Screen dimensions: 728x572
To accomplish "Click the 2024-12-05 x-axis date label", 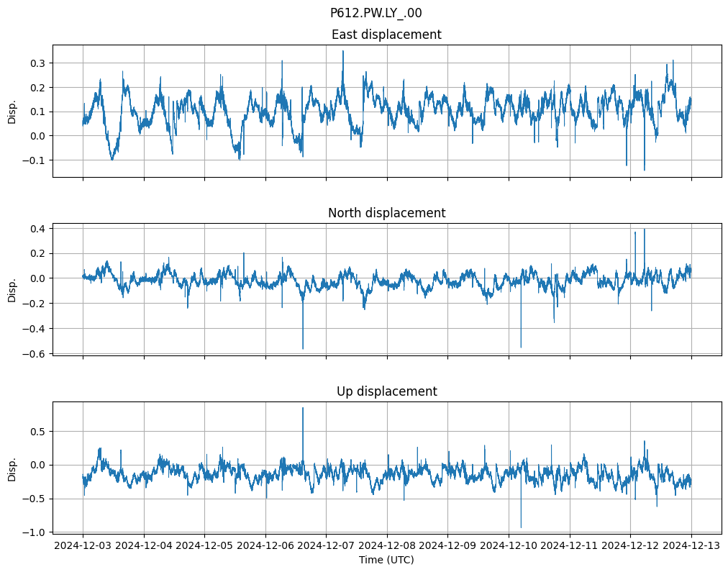I will point(204,546).
